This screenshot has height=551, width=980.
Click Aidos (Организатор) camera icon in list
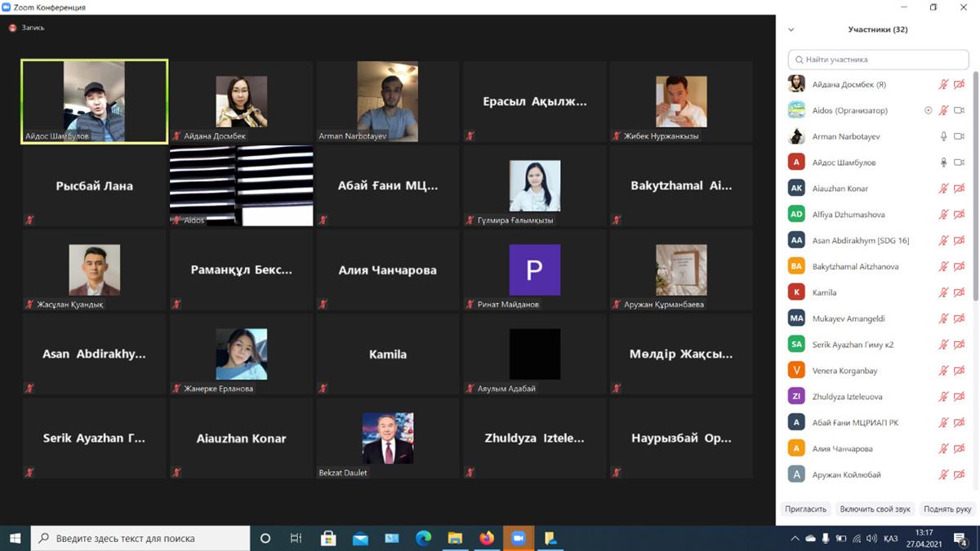(x=959, y=110)
